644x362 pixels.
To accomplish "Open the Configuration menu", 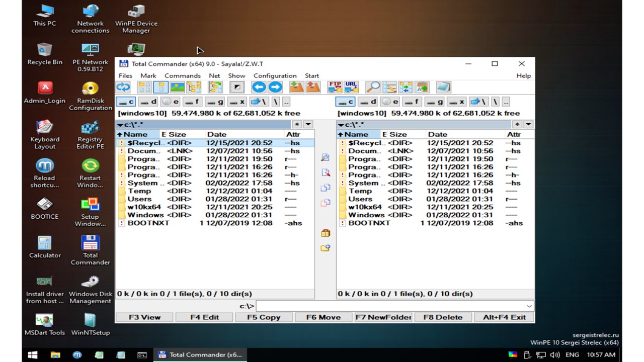I will point(275,75).
